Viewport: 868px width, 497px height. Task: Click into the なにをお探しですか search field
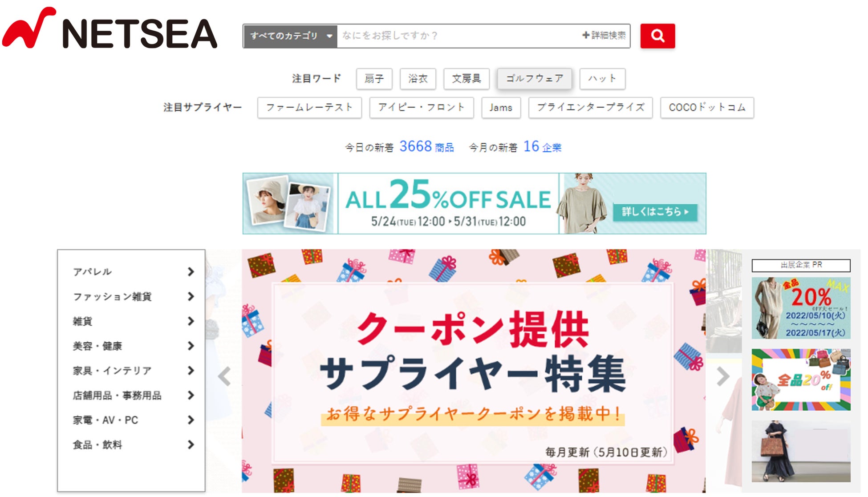pos(458,36)
